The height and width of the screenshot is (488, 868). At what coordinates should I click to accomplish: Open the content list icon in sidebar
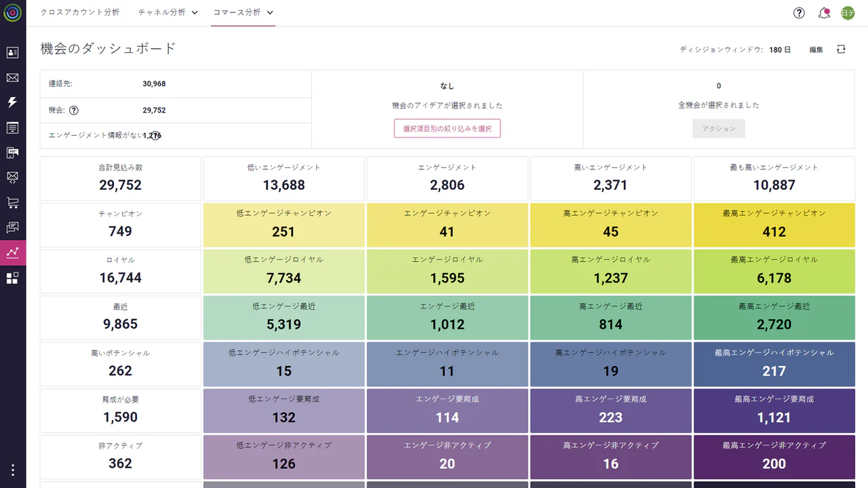point(12,127)
